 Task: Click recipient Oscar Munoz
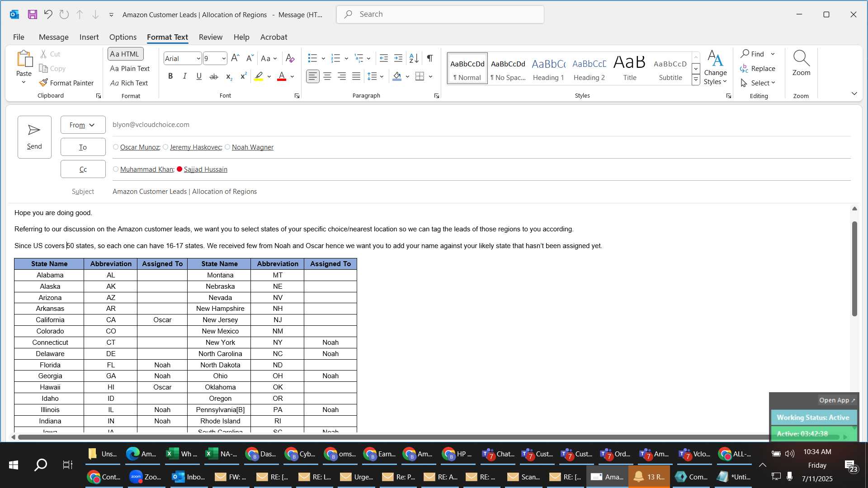pos(140,147)
